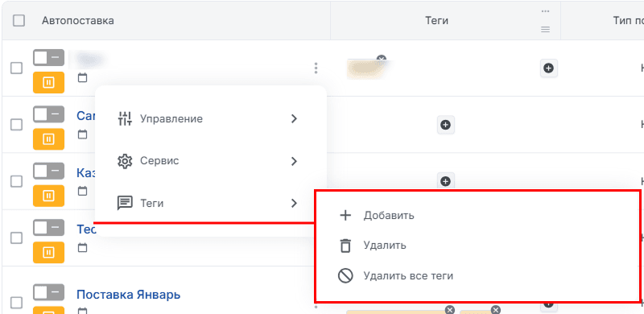Viewport: 644px width, 314px height.
Task: Remove the tag in the first row
Action: [382, 58]
